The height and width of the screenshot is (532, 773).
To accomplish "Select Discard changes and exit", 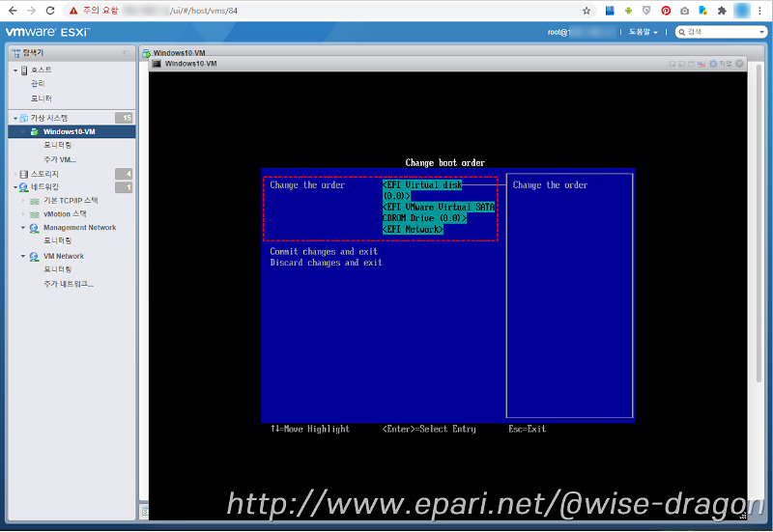I will [326, 263].
